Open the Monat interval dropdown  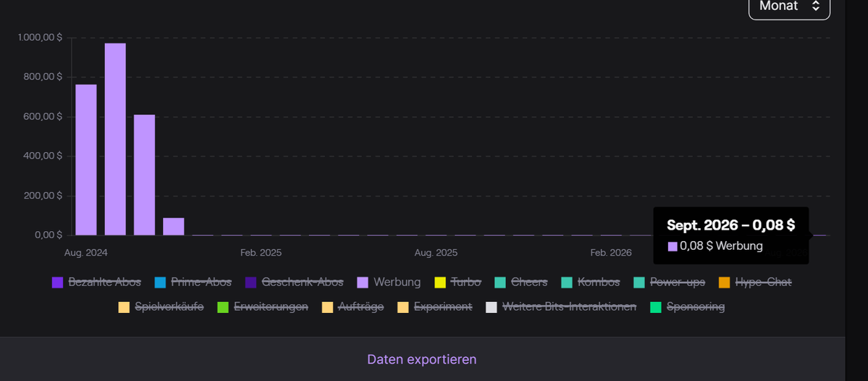(x=789, y=7)
